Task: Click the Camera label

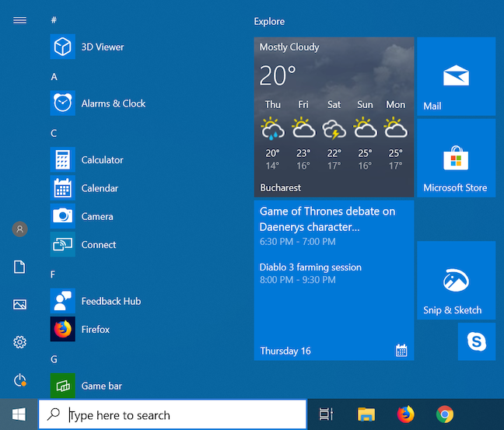Action: pyautogui.click(x=97, y=217)
